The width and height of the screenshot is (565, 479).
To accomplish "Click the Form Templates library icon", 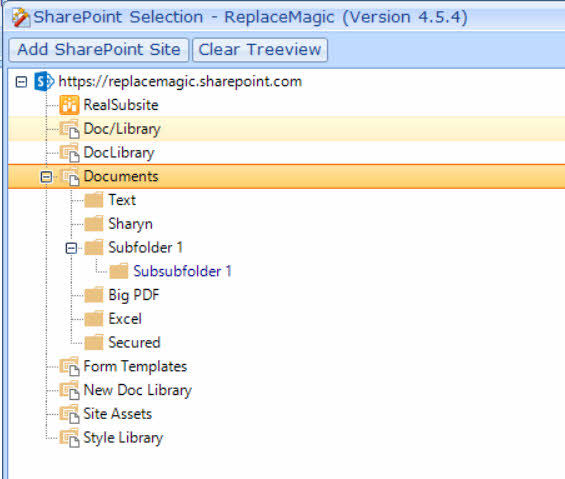I will pyautogui.click(x=70, y=367).
